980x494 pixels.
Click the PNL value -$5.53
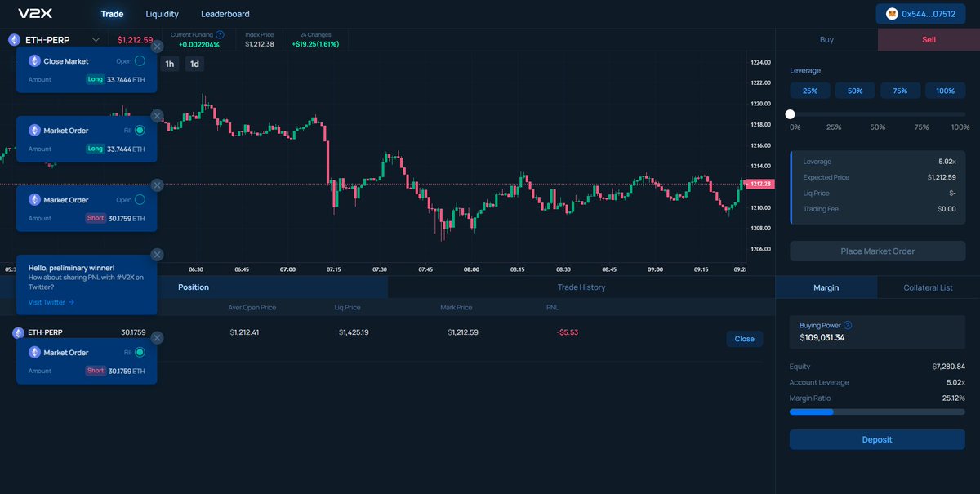pos(568,332)
